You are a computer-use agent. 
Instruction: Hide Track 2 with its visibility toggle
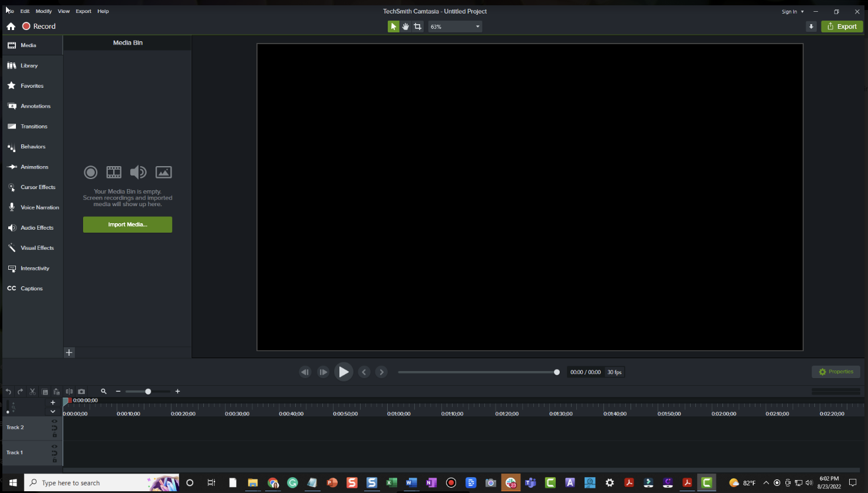55,421
